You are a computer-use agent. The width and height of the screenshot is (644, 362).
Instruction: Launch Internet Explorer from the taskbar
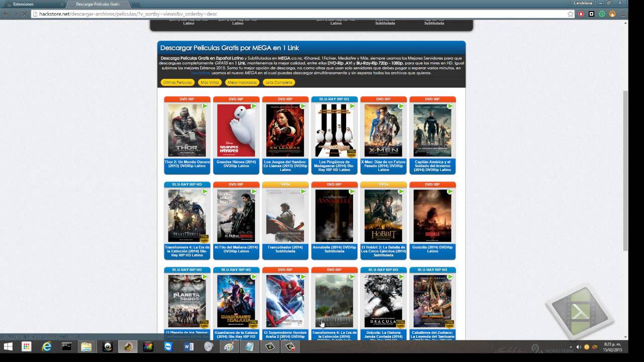coord(47,346)
